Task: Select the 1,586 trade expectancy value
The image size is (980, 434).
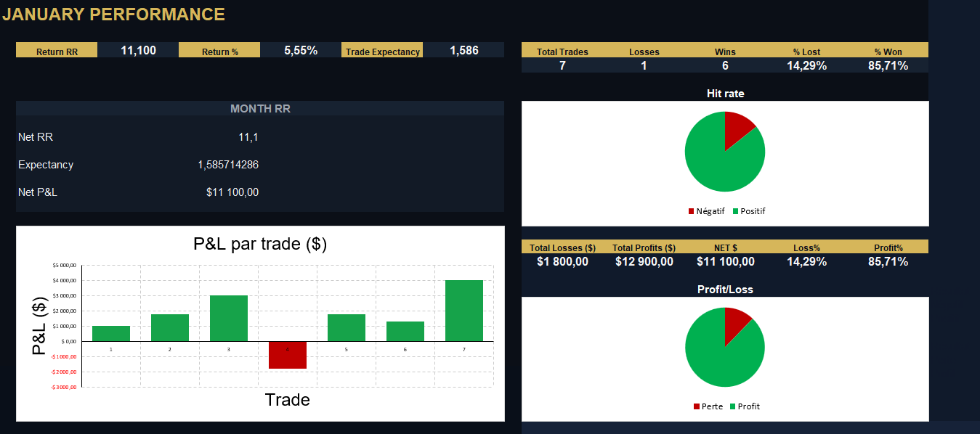Action: point(464,51)
